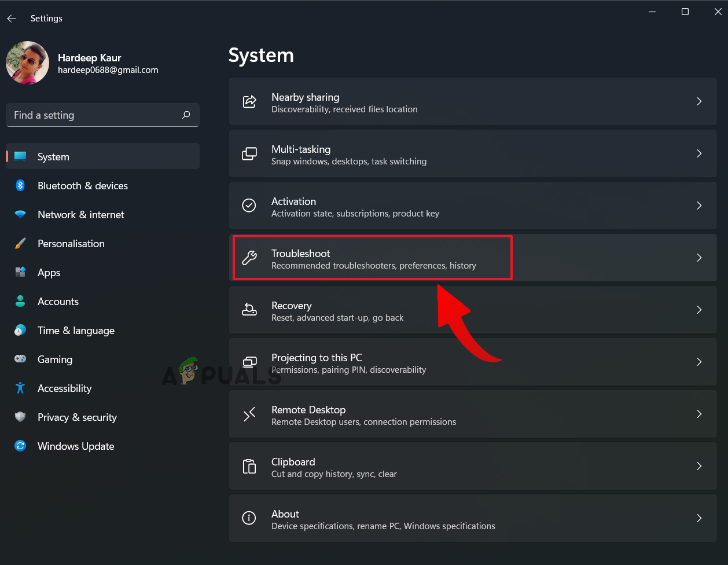Click the back arrow in Settings header
Viewport: 728px width, 565px height.
click(x=12, y=19)
